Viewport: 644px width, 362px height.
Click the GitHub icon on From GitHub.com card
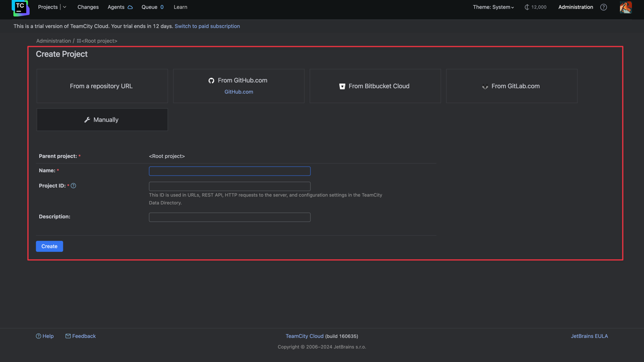(x=211, y=80)
